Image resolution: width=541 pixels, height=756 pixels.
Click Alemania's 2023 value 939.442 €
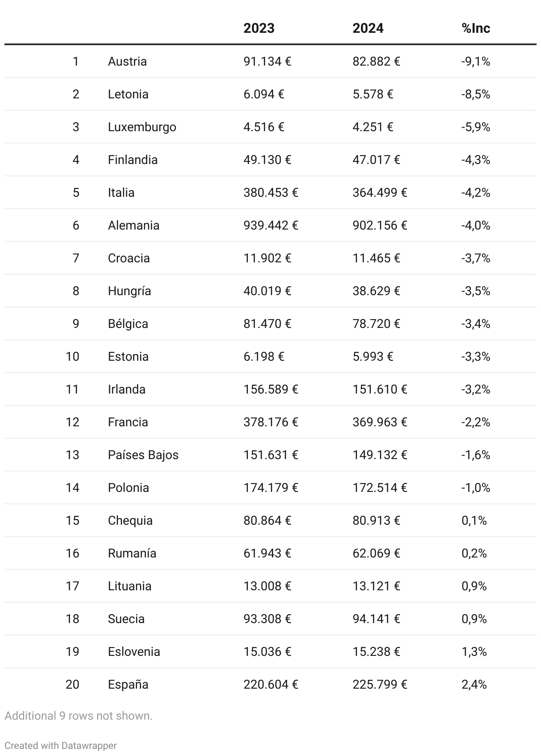pyautogui.click(x=270, y=225)
